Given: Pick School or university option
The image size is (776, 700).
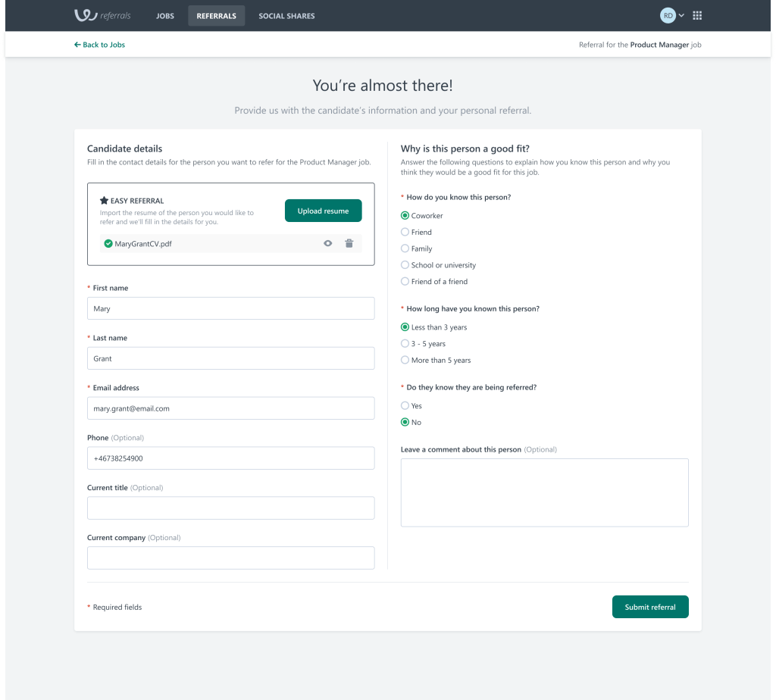Looking at the screenshot, I should point(405,265).
